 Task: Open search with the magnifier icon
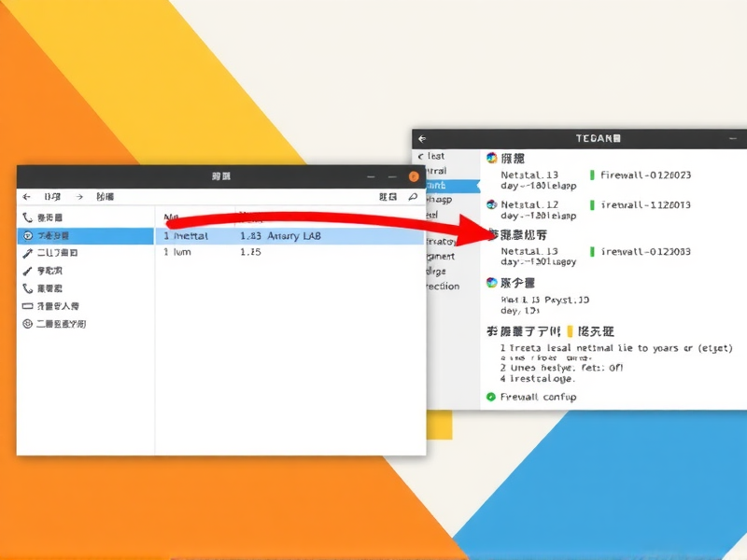(x=414, y=197)
